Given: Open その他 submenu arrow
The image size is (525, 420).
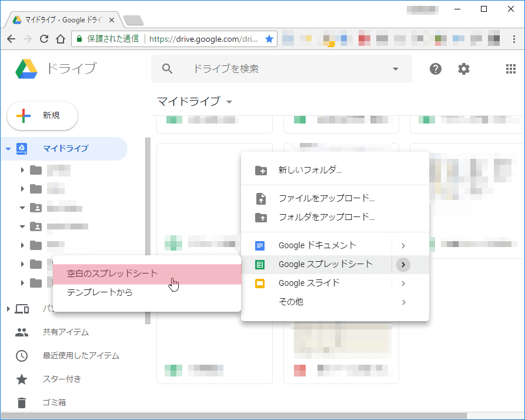Looking at the screenshot, I should pos(403,302).
